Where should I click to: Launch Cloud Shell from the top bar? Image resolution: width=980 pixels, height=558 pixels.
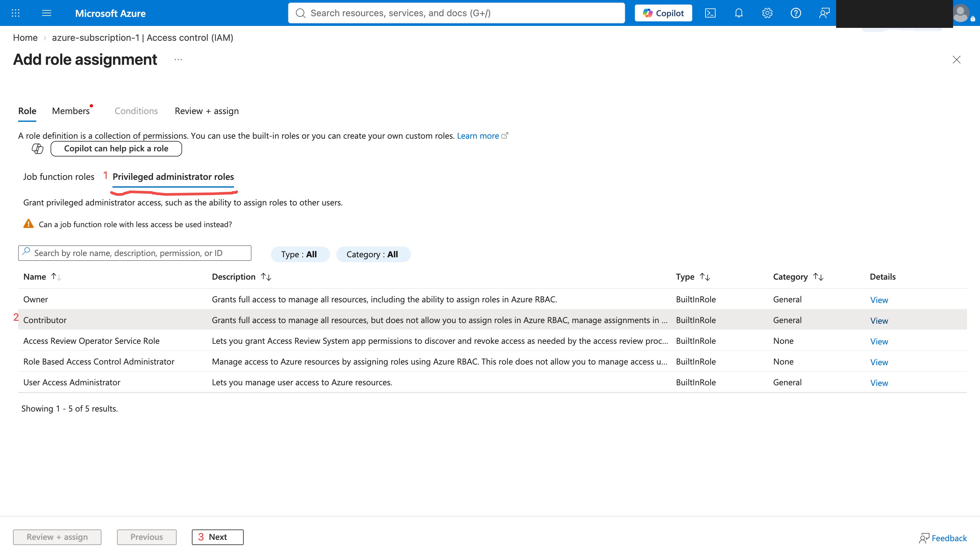coord(710,13)
